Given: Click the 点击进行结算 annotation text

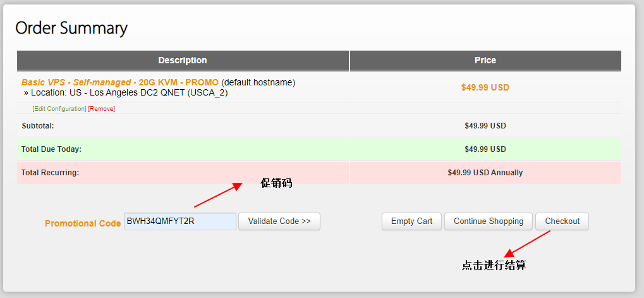Looking at the screenshot, I should pos(494,266).
